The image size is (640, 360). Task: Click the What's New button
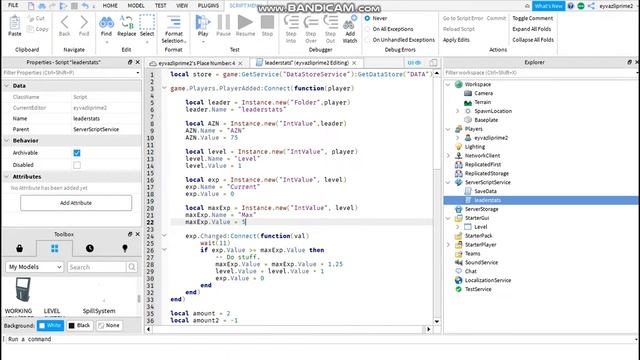click(x=548, y=6)
